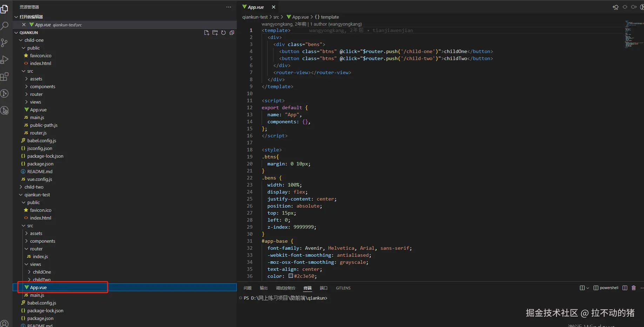Click the New Folder icon in explorer header
The width and height of the screenshot is (644, 327).
(215, 33)
